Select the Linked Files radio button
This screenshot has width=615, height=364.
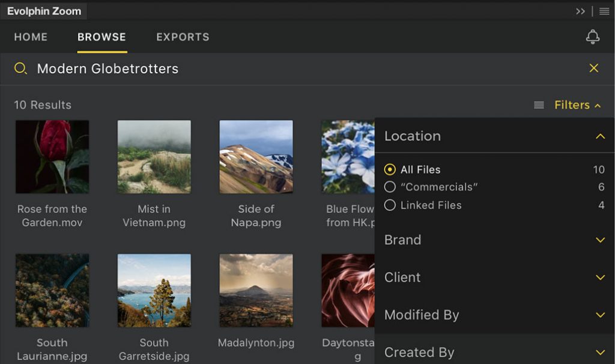[390, 205]
